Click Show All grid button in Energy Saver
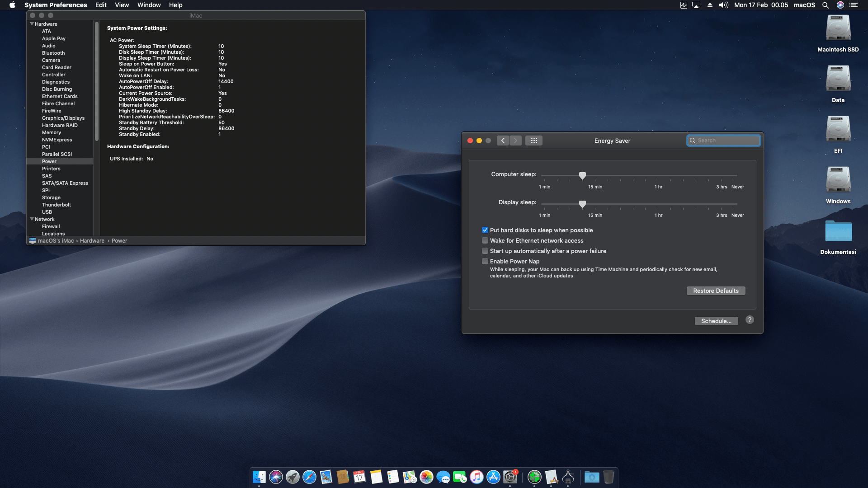 [534, 141]
